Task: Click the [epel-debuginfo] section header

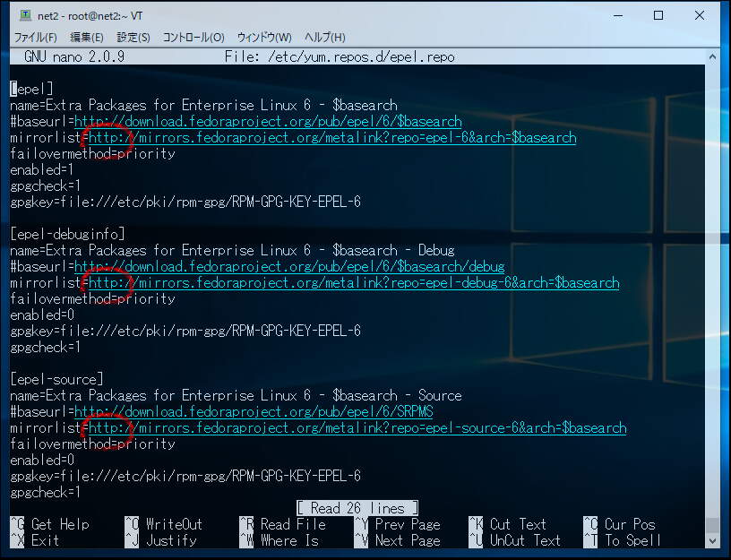Action: coord(67,234)
